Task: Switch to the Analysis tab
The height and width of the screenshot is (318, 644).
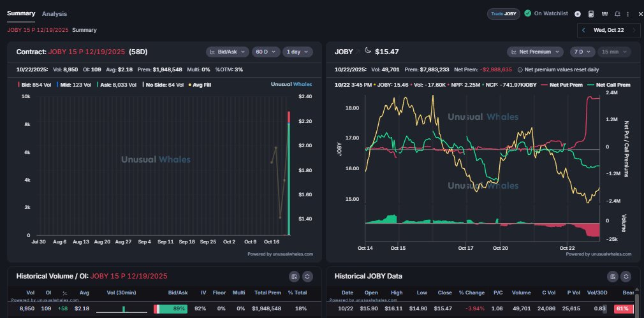Action: [54, 13]
